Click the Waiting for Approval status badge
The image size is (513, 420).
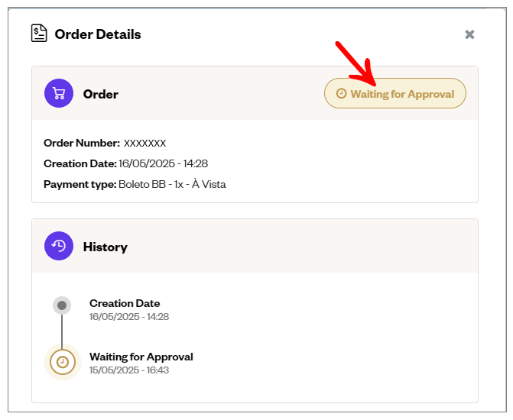395,93
